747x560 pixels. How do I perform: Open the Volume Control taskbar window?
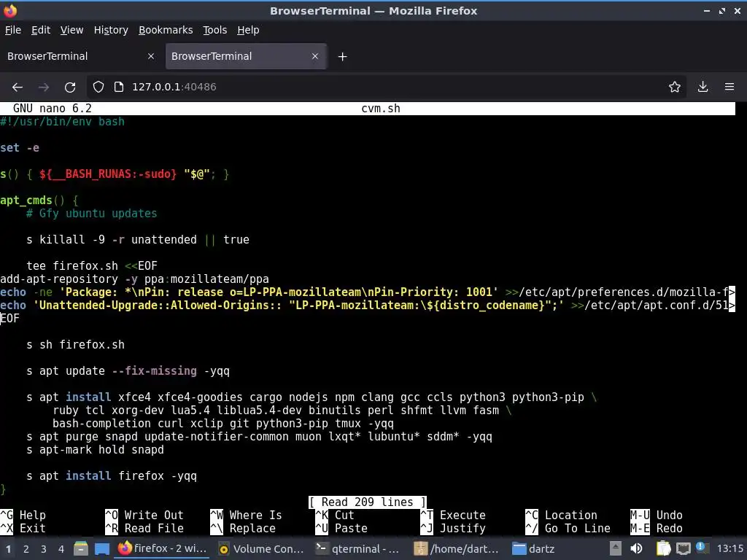point(261,548)
